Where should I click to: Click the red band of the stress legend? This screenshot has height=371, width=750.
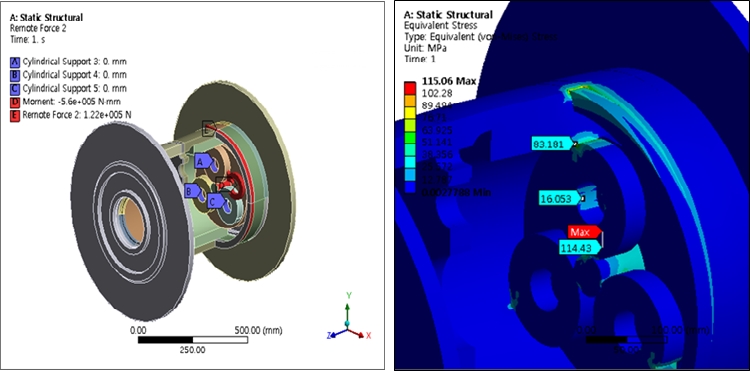click(x=409, y=87)
